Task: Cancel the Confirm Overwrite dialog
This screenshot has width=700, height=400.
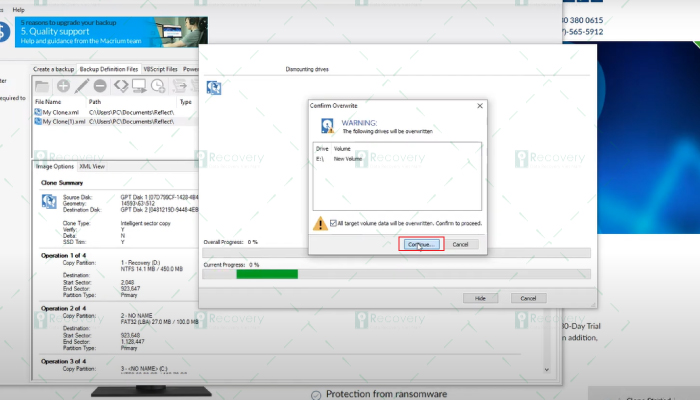Action: [460, 244]
